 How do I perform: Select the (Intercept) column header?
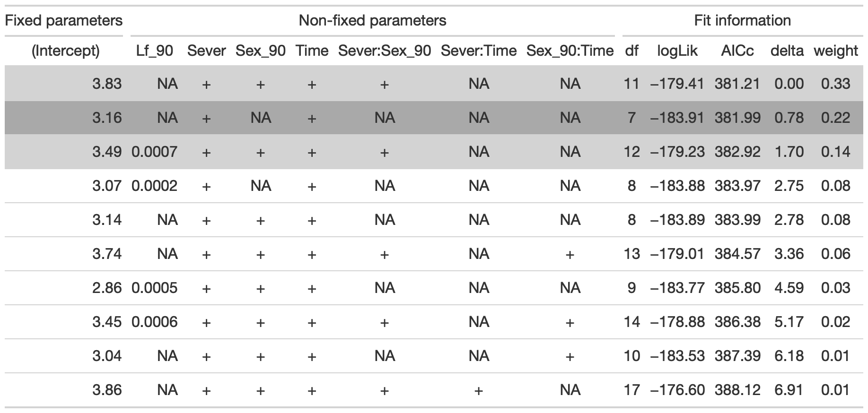[x=66, y=51]
